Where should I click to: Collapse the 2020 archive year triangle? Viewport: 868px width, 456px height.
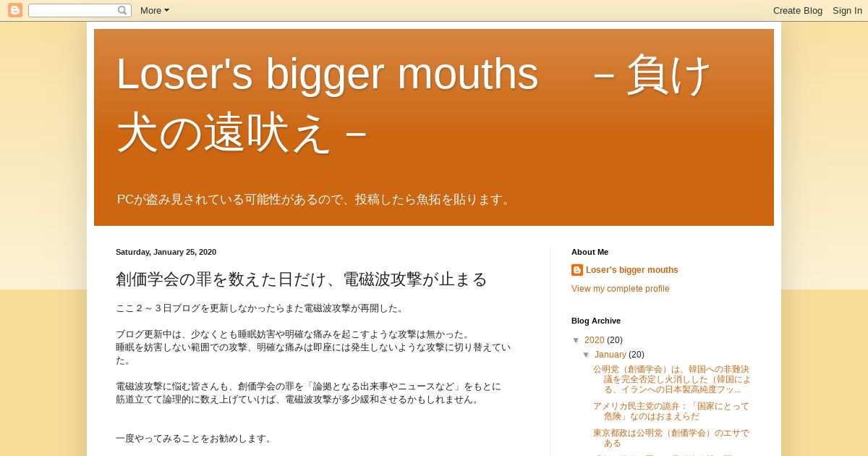point(576,340)
